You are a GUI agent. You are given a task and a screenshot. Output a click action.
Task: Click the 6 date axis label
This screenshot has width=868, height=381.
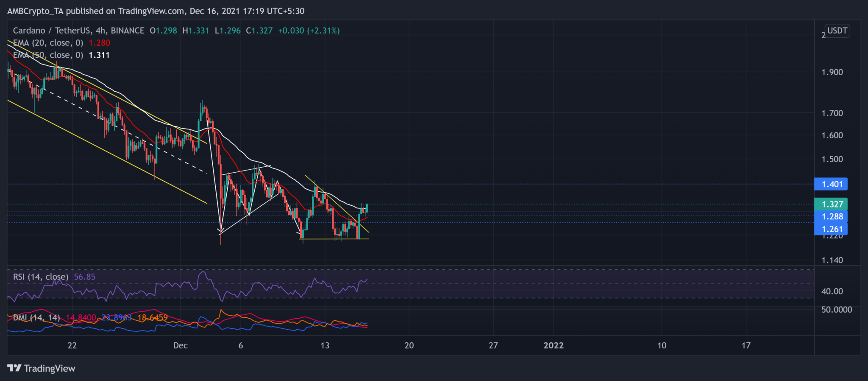click(241, 345)
